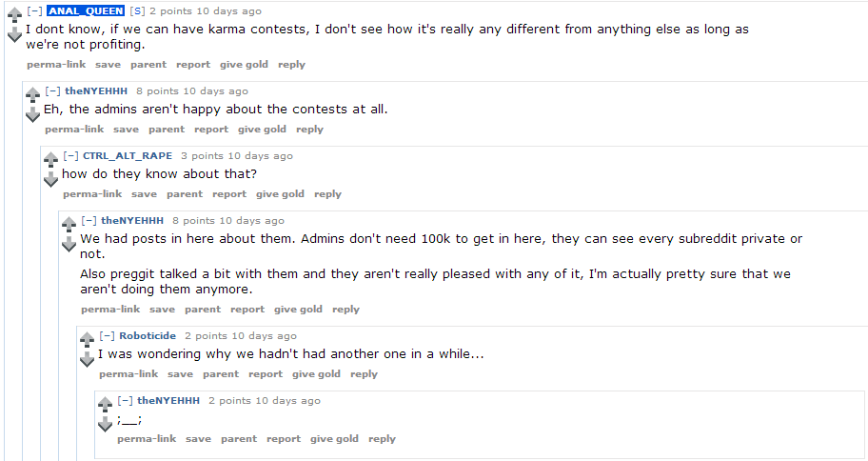Screen dimensions: 868x461
Task: Downvote theNYEHHH's "admins aren't happy" comment
Action: click(32, 115)
